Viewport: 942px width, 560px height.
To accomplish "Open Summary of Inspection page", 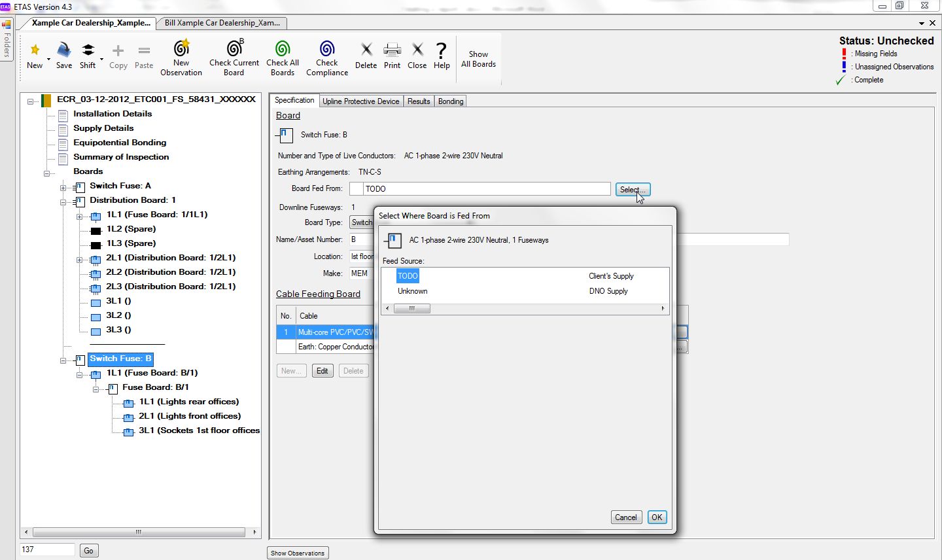I will click(121, 157).
